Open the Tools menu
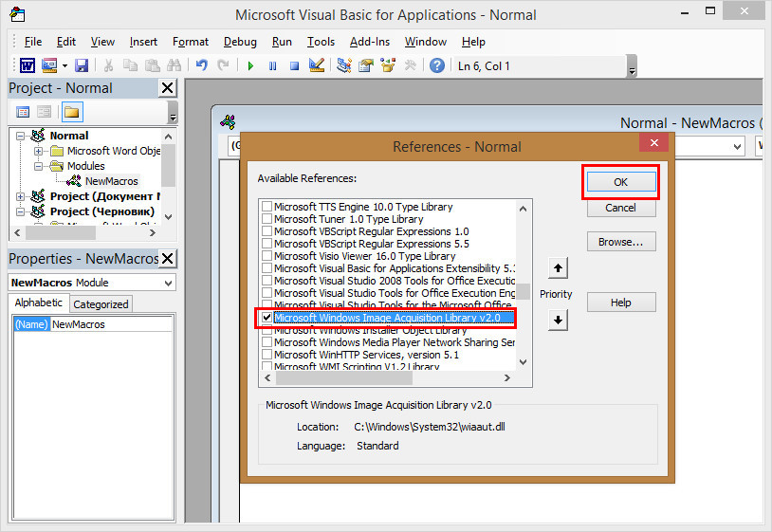The height and width of the screenshot is (532, 772). tap(321, 42)
